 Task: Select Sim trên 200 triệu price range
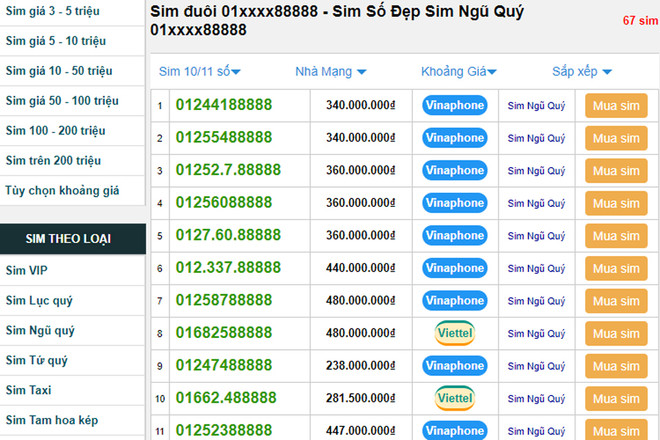(x=53, y=160)
